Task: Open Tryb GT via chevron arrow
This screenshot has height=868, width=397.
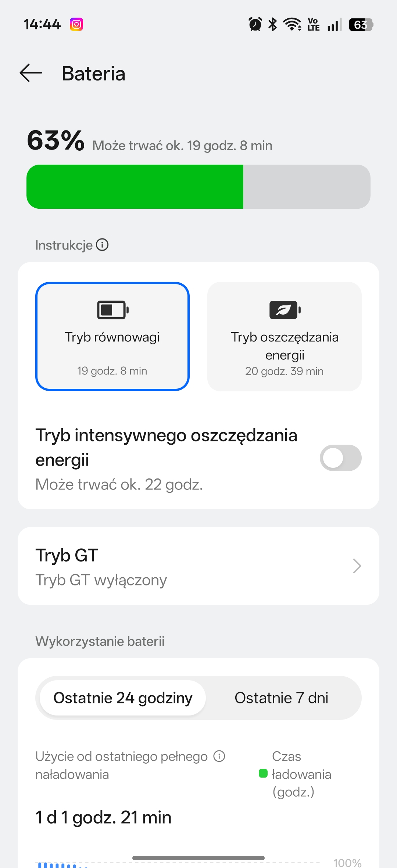Action: coord(357,566)
